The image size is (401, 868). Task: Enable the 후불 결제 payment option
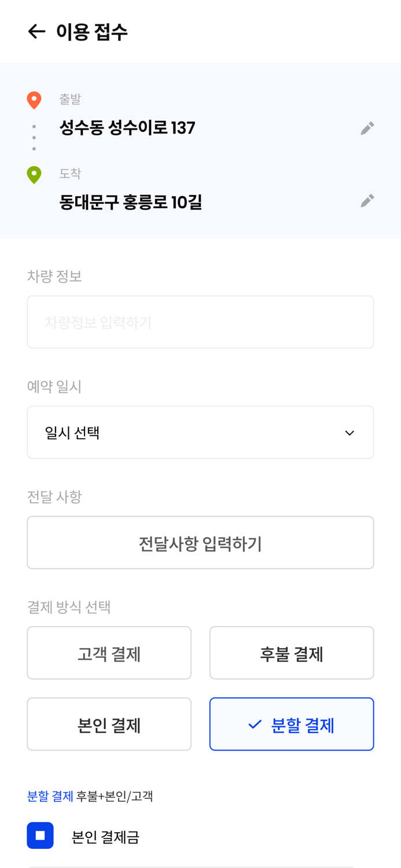click(292, 652)
